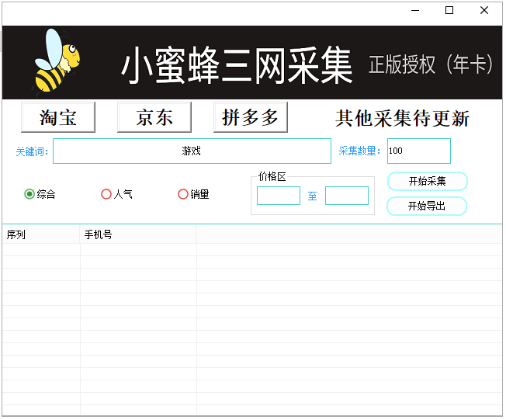Minimize the application window
The image size is (506, 420).
tap(414, 11)
